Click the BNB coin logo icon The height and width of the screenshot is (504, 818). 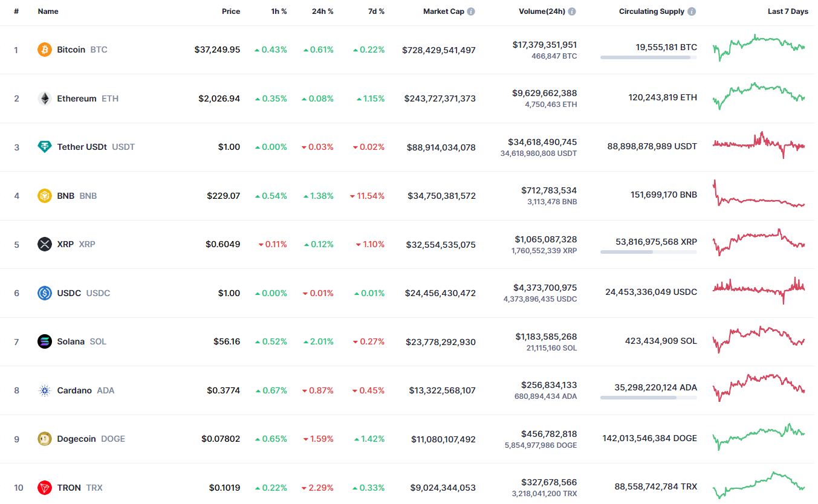coord(45,196)
